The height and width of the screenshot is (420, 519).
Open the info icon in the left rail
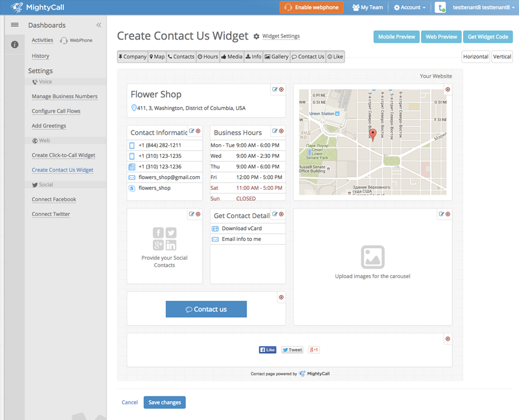(14, 44)
